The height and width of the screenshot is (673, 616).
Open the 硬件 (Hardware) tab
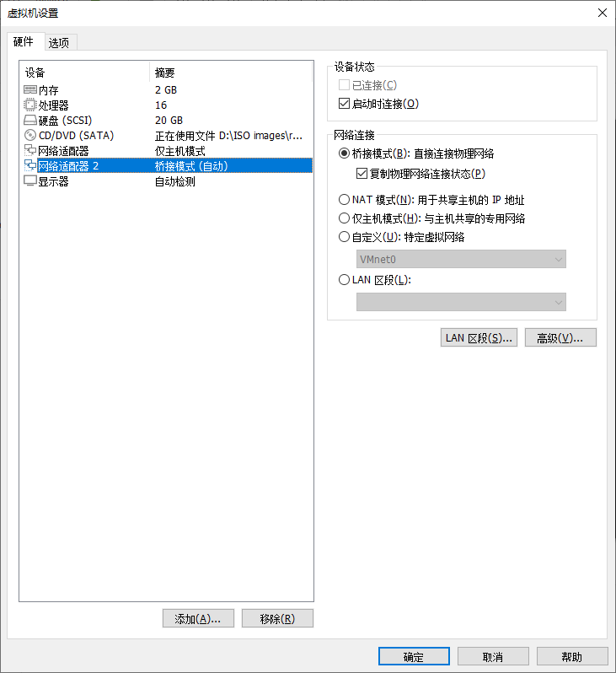tap(23, 41)
